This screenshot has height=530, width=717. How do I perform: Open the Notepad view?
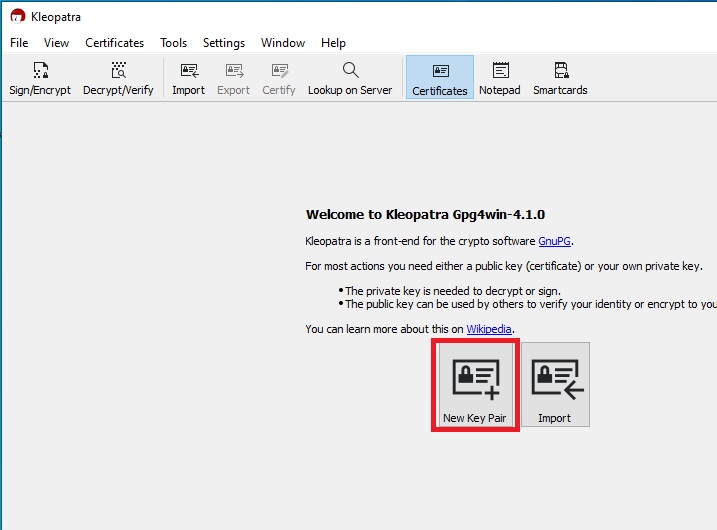click(500, 78)
